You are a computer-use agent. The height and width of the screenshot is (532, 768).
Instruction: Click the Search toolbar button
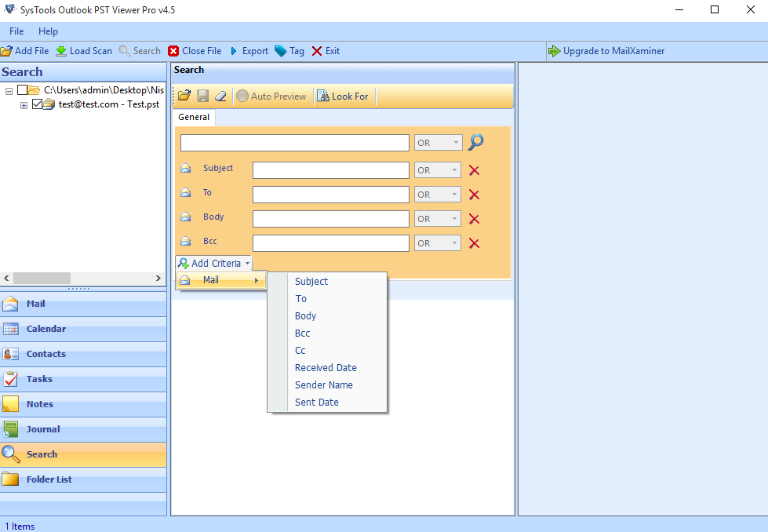[140, 51]
